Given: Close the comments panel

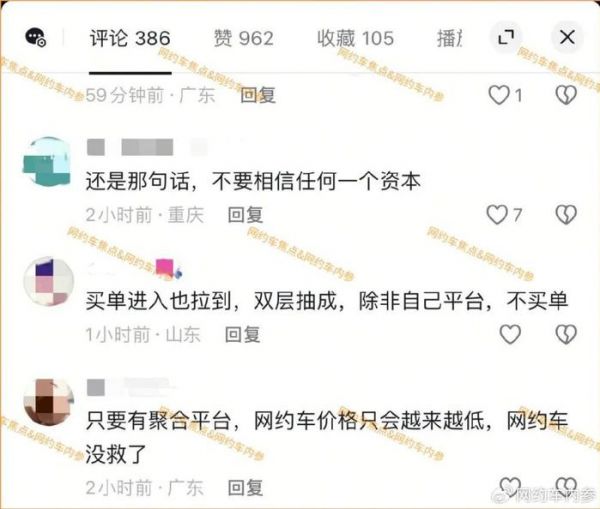Looking at the screenshot, I should [567, 38].
